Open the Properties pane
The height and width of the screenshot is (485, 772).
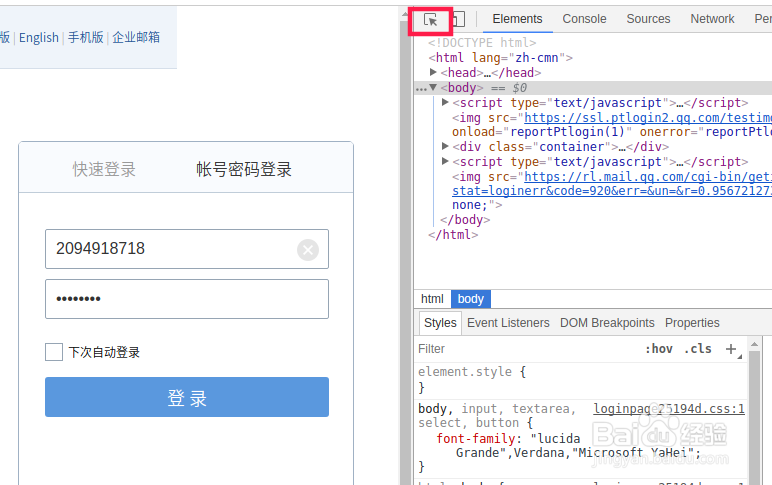(692, 323)
